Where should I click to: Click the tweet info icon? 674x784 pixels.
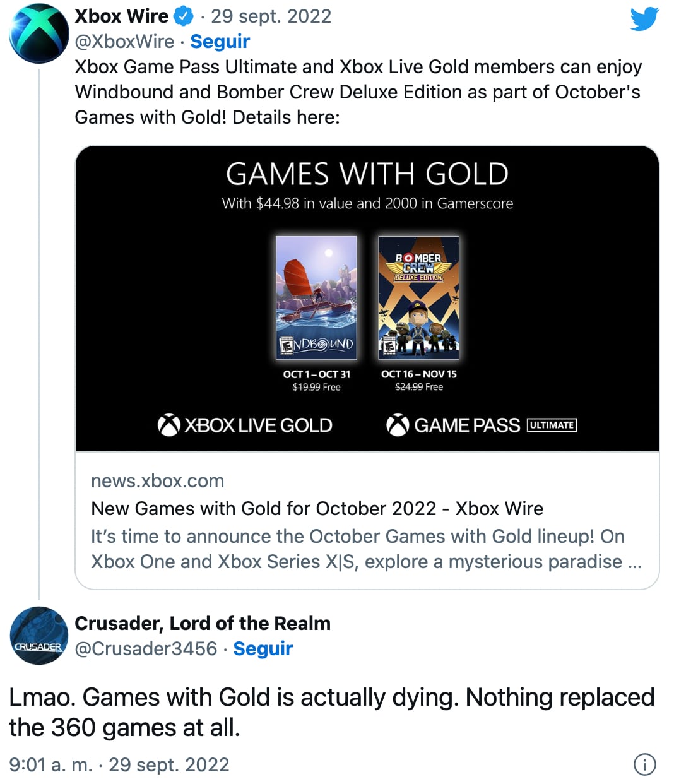(x=644, y=764)
